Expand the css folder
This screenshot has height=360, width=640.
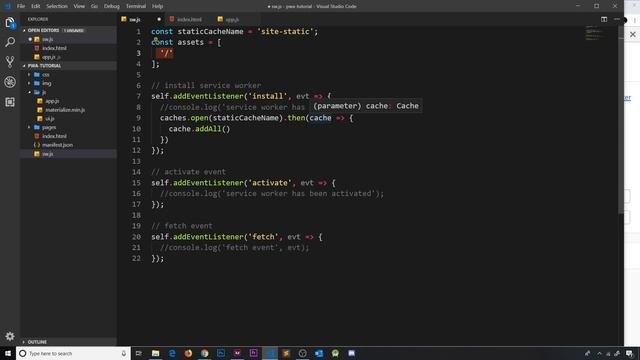click(69, 75)
